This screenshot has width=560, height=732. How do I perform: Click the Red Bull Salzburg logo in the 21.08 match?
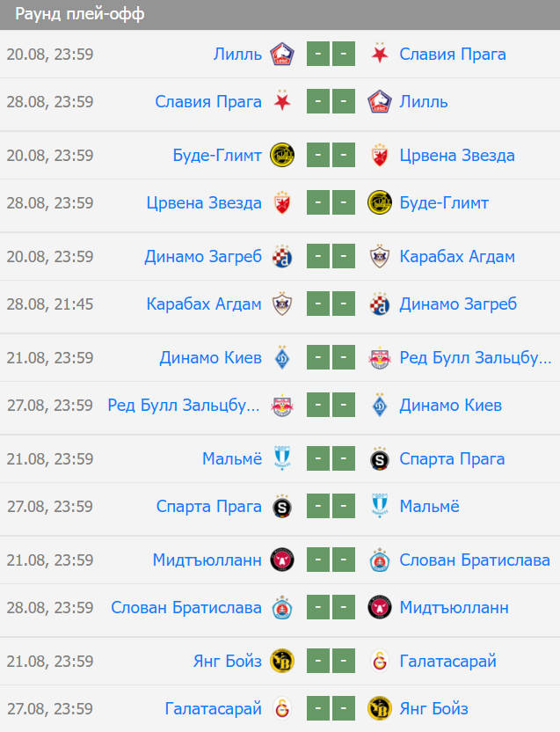(x=380, y=357)
